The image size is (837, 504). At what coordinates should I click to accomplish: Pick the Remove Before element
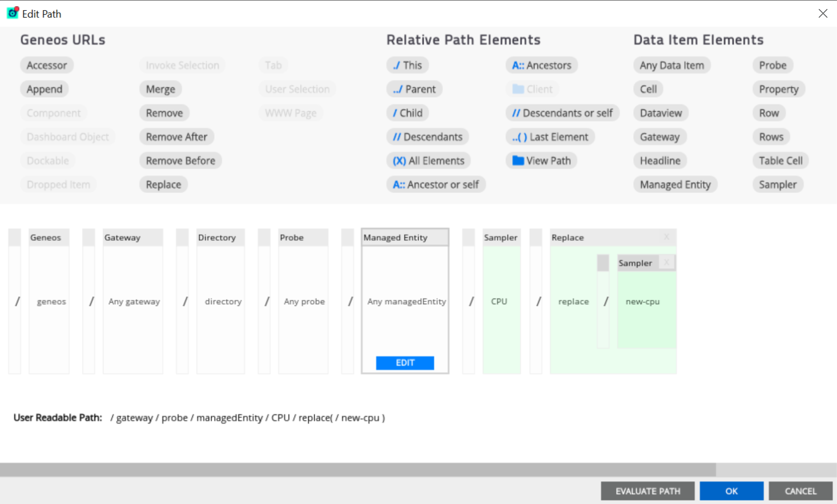(180, 161)
